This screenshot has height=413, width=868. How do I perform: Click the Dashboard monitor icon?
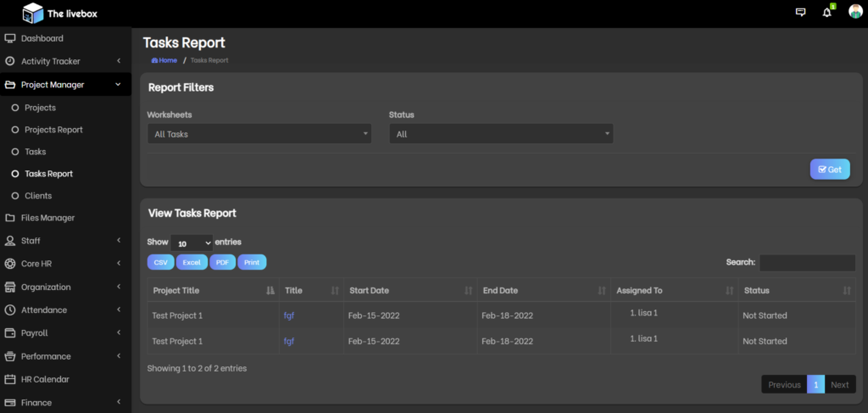point(10,38)
